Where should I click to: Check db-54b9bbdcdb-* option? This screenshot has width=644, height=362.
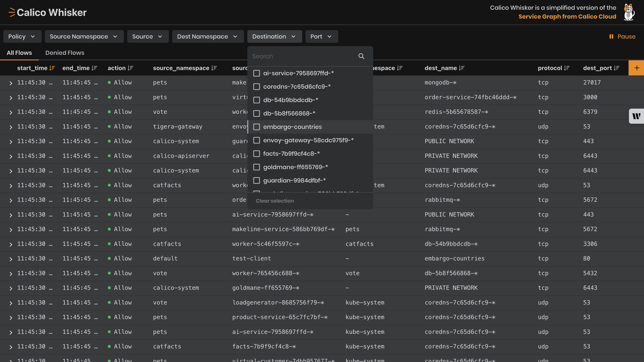(x=256, y=100)
